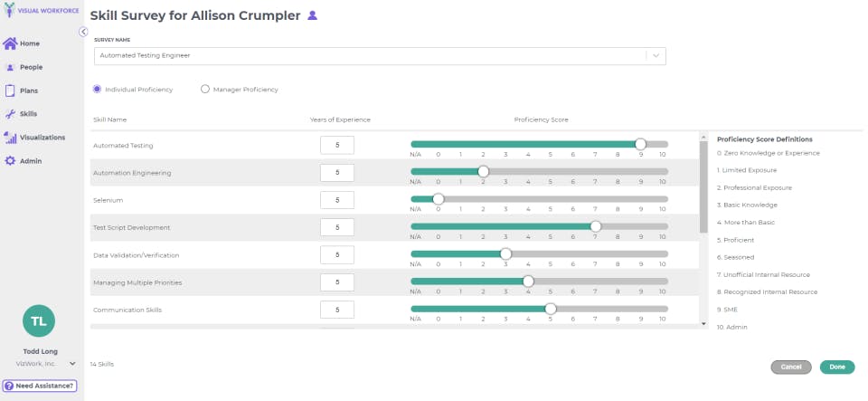The image size is (868, 401).
Task: Click the Plans clipboard icon
Action: [x=10, y=91]
